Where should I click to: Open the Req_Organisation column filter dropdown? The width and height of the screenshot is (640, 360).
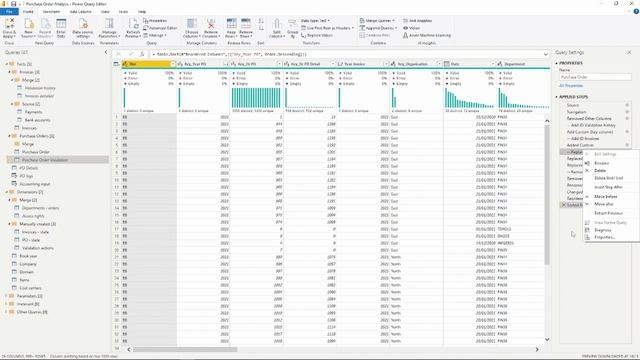click(439, 64)
